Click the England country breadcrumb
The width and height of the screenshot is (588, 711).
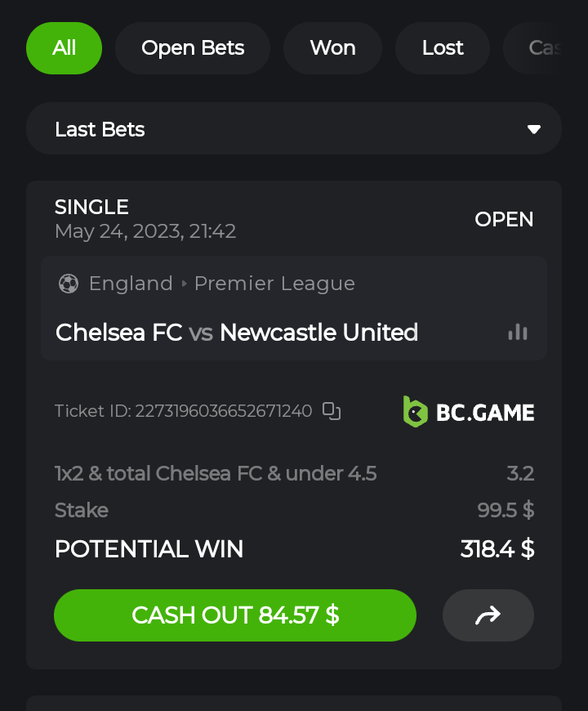[131, 284]
